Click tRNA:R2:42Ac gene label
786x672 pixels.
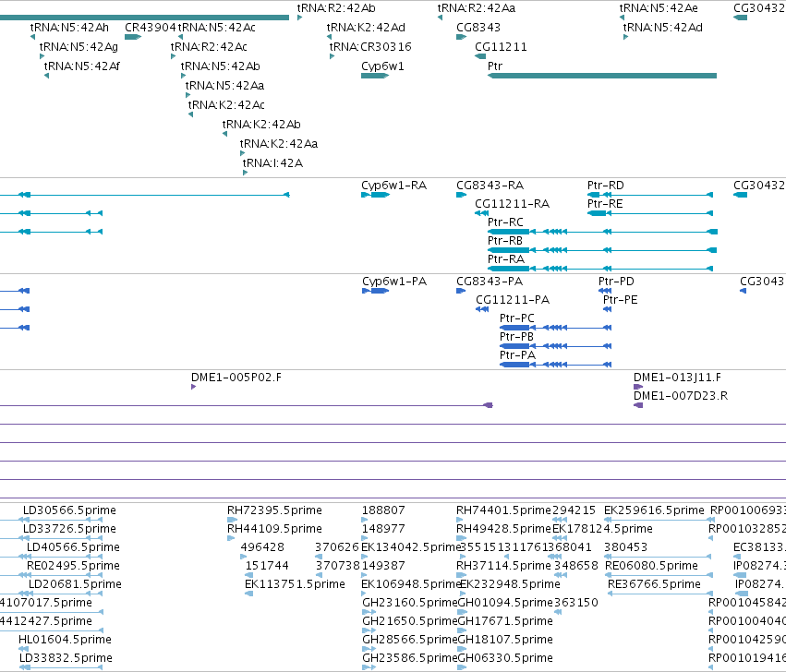[209, 47]
